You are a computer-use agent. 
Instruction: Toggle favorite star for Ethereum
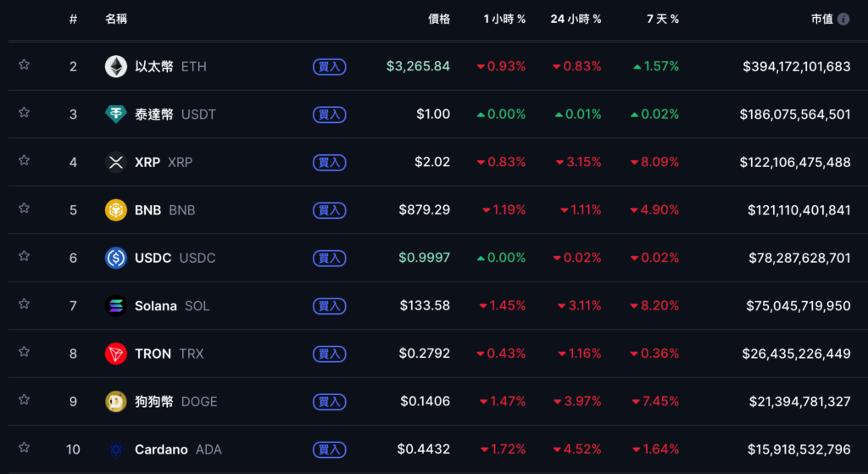point(24,64)
